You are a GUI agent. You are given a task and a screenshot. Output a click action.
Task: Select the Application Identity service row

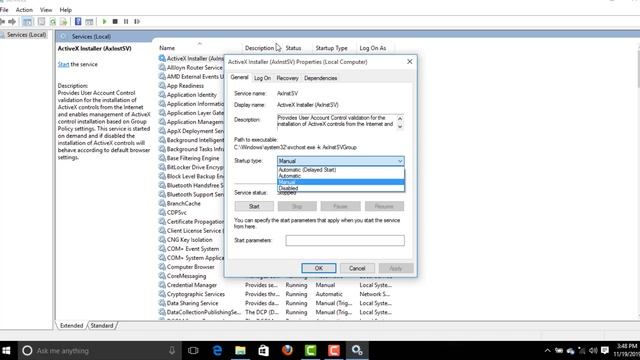click(191, 95)
